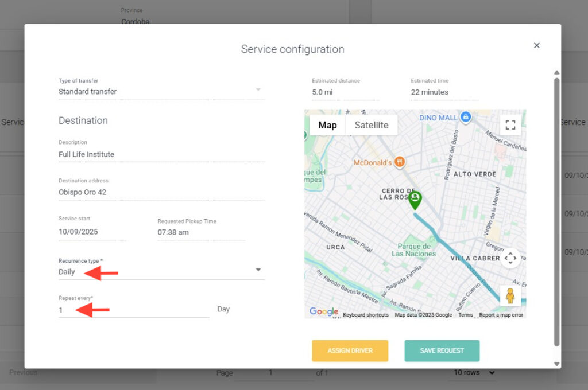588x390 pixels.
Task: Click the Save Request button
Action: point(442,350)
